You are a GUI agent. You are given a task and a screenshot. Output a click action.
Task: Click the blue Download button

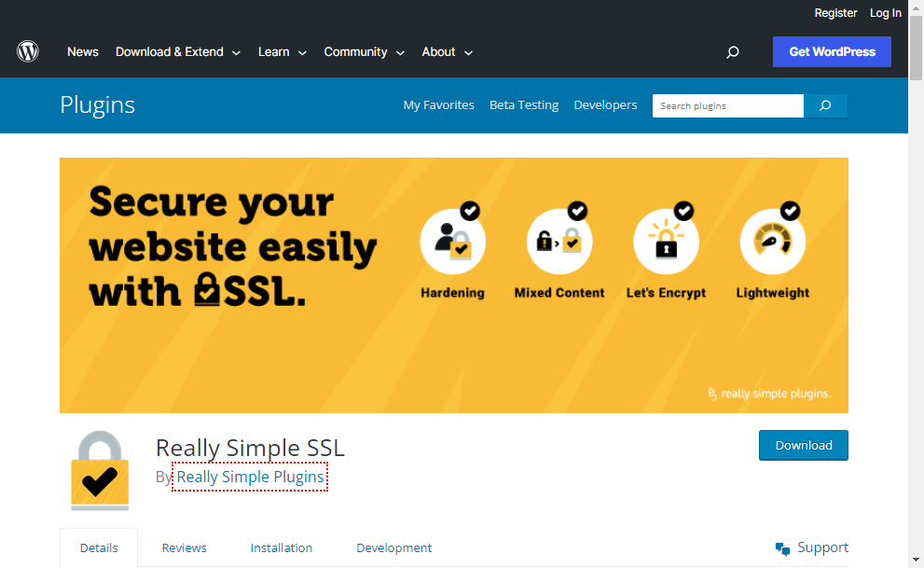(x=803, y=446)
